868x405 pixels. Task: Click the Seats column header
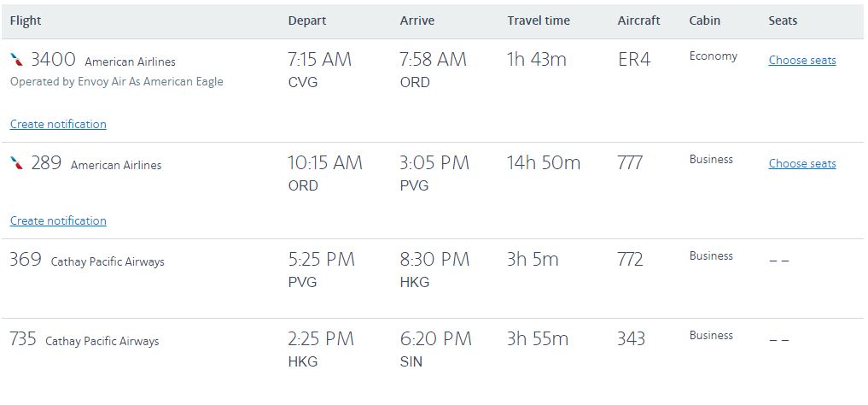(783, 21)
